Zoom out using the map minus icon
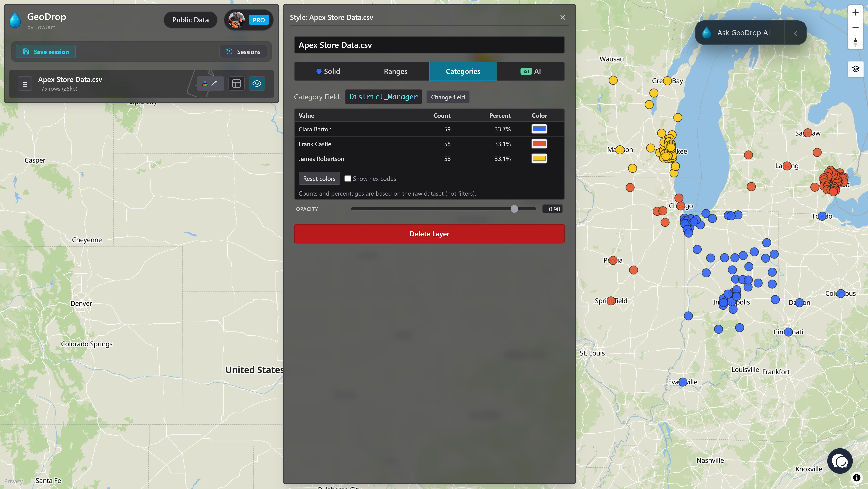 click(x=855, y=27)
